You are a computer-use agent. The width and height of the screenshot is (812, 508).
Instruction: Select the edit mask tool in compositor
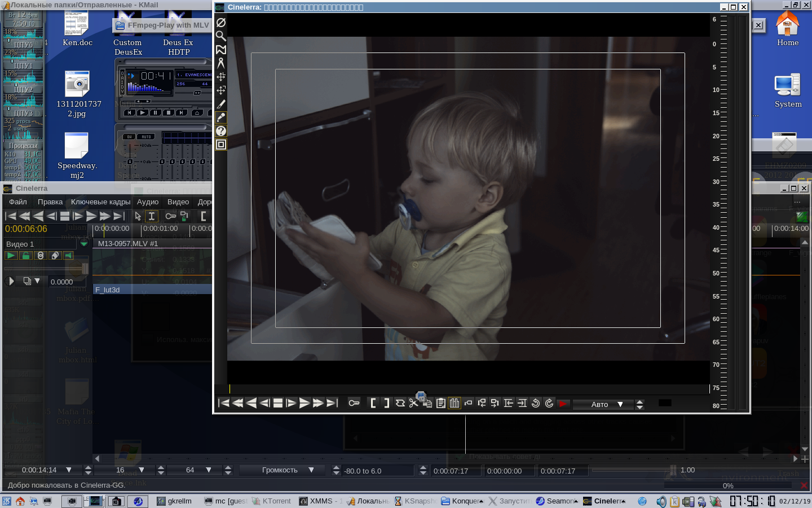[x=221, y=50]
